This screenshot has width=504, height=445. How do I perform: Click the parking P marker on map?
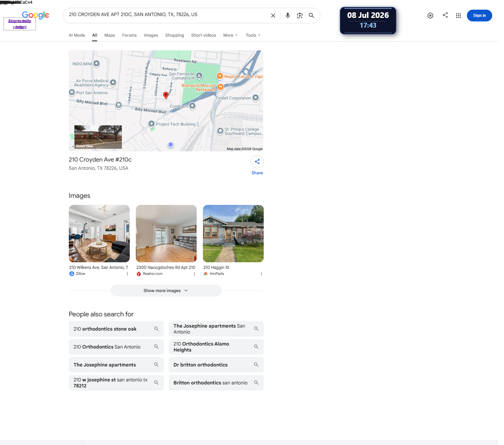point(170,145)
